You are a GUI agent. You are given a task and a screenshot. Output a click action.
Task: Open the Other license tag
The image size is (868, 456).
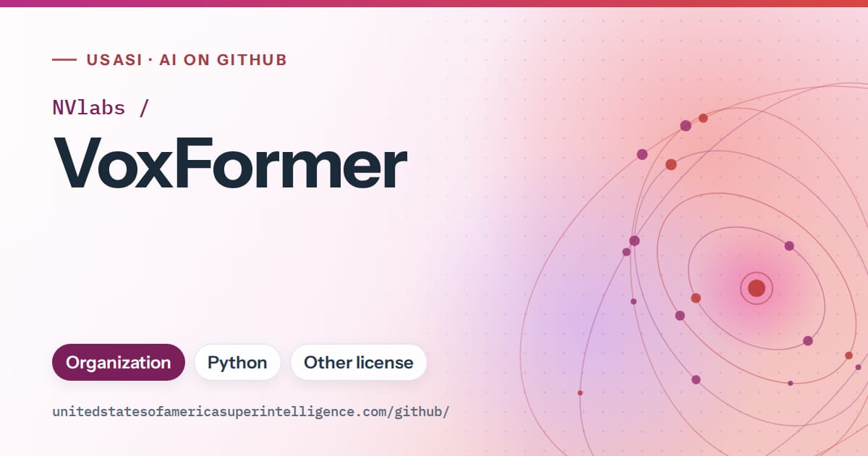coord(359,363)
